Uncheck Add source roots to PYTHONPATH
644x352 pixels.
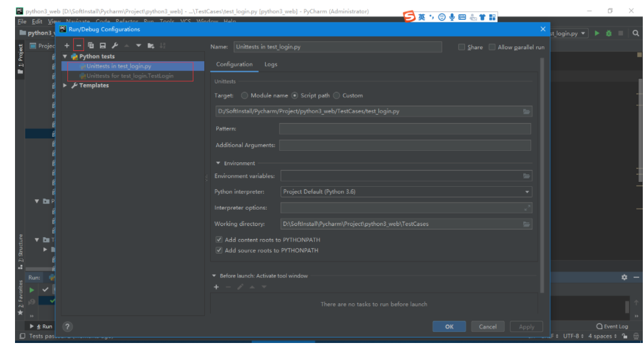tap(219, 250)
